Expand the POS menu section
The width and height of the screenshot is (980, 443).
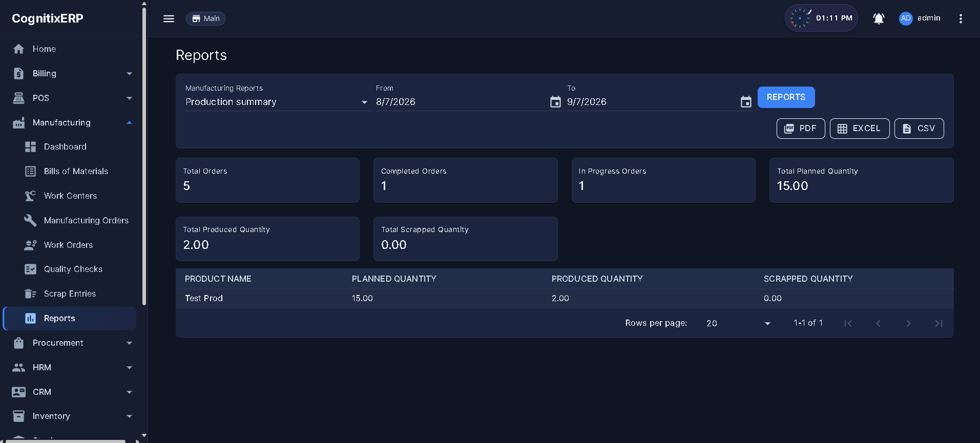tap(129, 98)
